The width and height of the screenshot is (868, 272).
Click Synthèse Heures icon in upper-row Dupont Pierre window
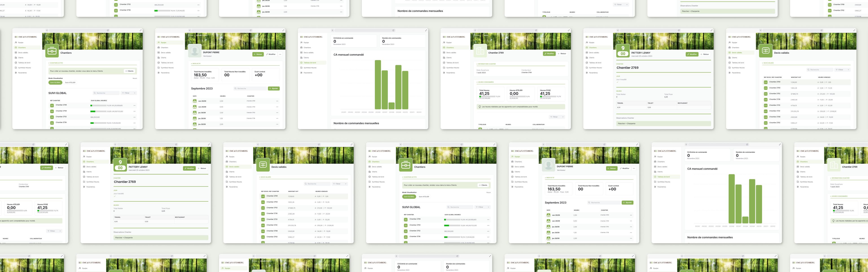pos(159,68)
